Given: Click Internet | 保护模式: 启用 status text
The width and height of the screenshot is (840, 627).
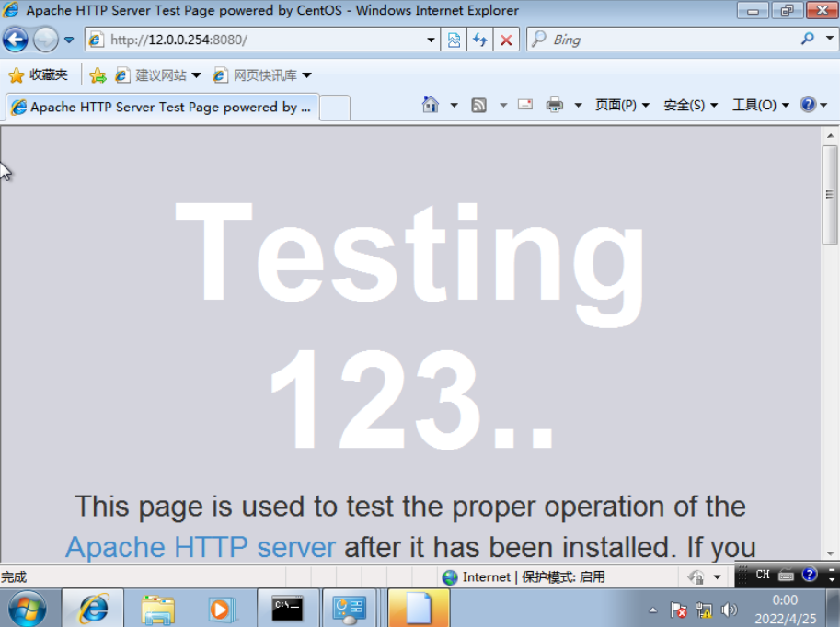Looking at the screenshot, I should point(534,576).
